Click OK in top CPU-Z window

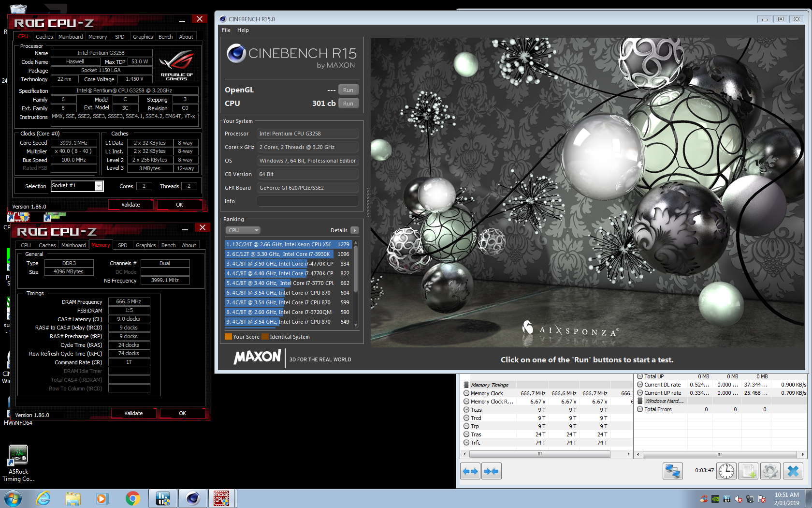[179, 205]
